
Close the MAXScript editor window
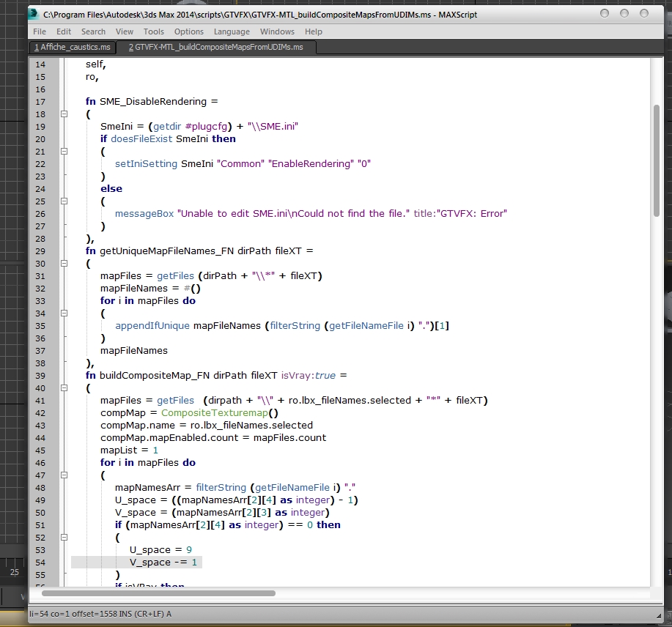click(646, 13)
